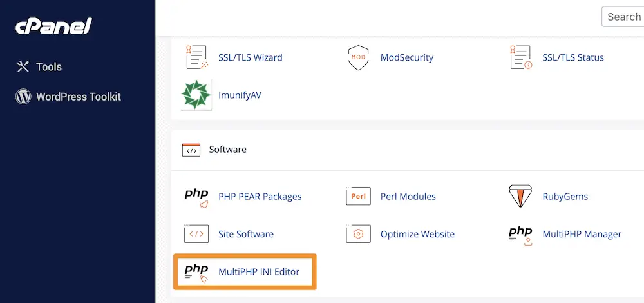Click the SSL/TLS Wizard certificate icon
Image resolution: width=644 pixels, height=303 pixels.
coord(196,57)
